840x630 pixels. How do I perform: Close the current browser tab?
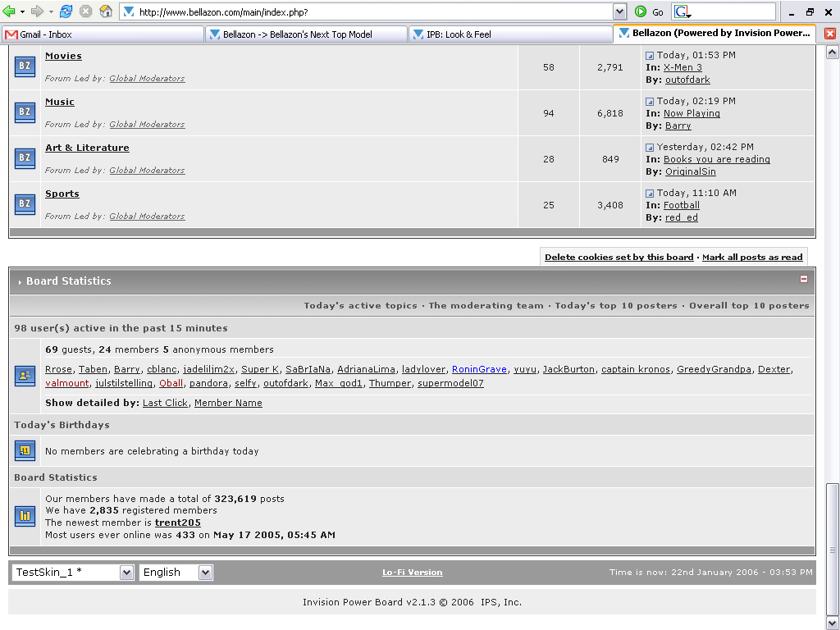[829, 34]
